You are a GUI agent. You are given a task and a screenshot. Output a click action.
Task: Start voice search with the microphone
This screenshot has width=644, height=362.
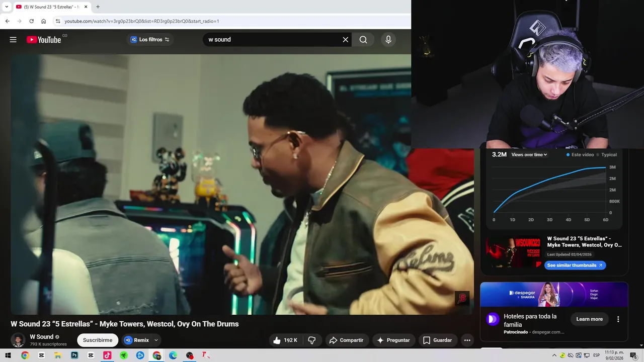[388, 40]
